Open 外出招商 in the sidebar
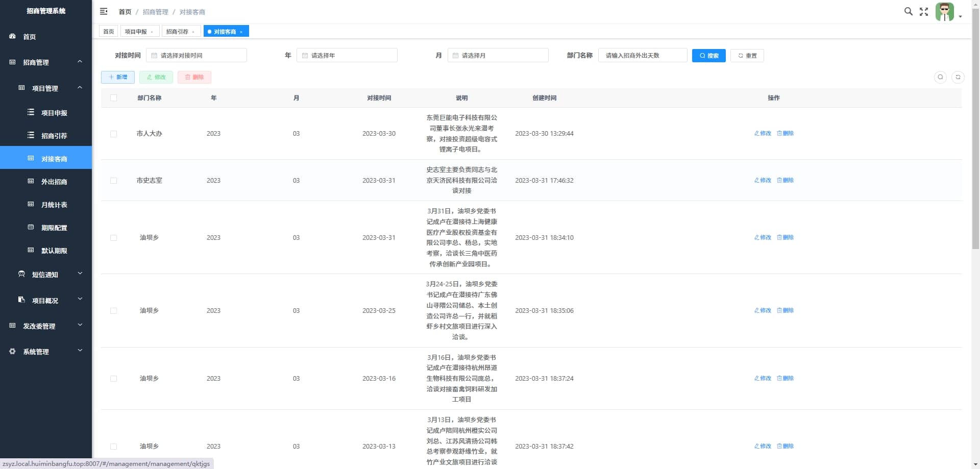The width and height of the screenshot is (980, 469). coord(46,182)
